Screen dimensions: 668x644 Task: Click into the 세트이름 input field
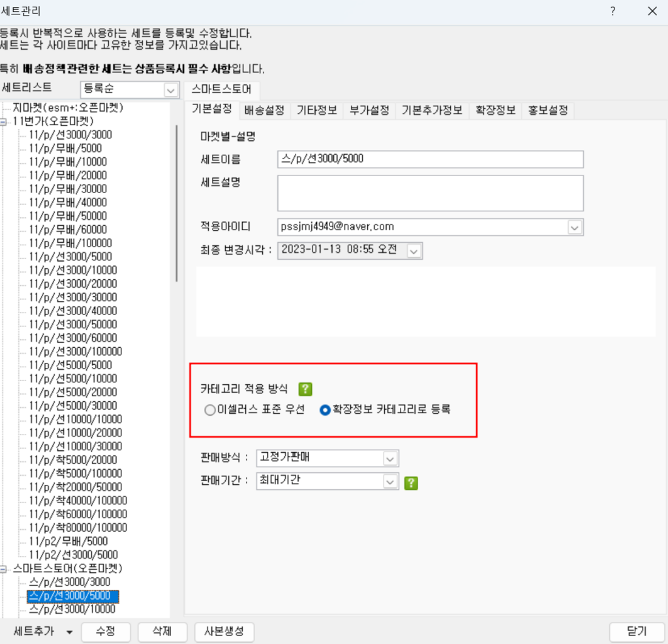tap(431, 159)
